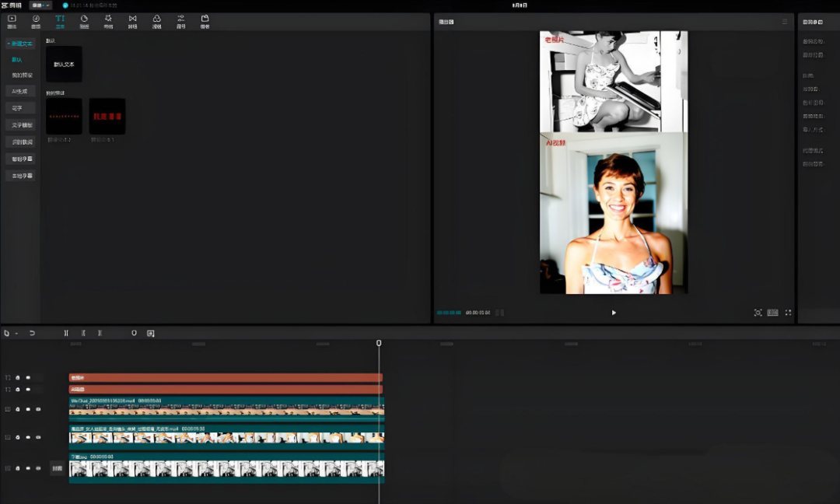Screen dimensions: 840x504
Task: Open the Filters panel icon
Action: pos(156,20)
